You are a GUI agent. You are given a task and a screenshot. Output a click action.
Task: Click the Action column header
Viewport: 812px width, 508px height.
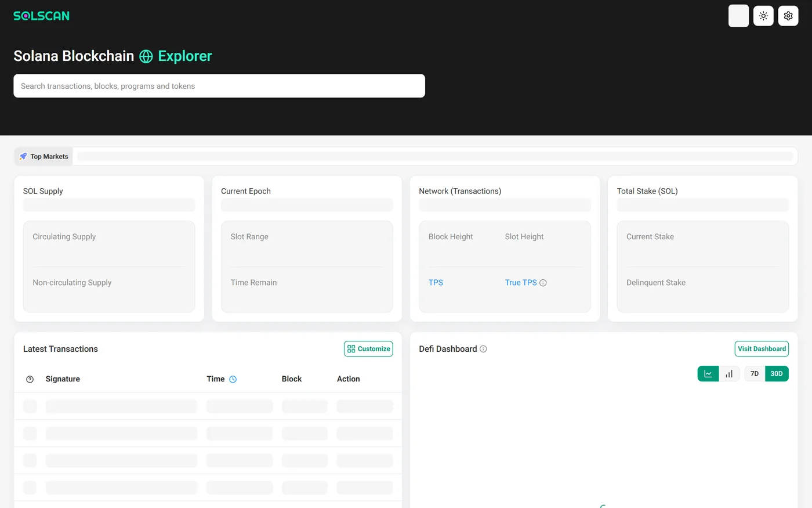coord(349,379)
